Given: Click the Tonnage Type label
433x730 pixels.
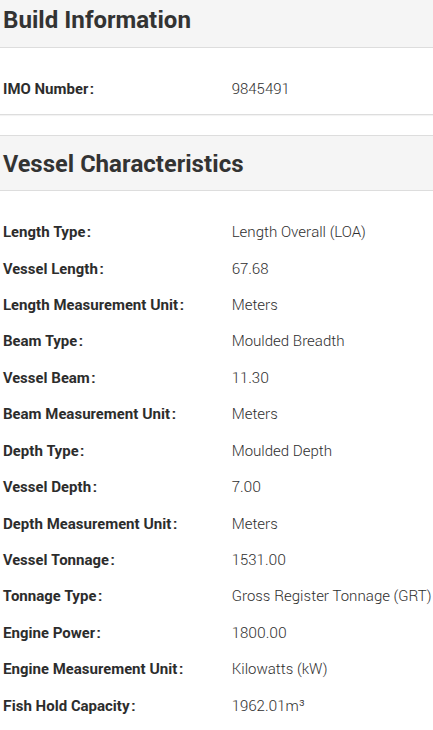Looking at the screenshot, I should pos(53,596).
